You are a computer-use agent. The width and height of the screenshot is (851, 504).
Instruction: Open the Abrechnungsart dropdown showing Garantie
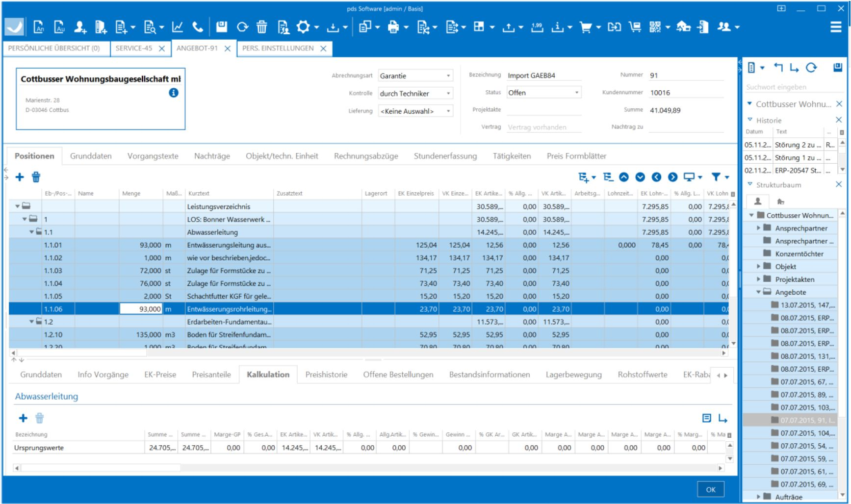coord(448,76)
